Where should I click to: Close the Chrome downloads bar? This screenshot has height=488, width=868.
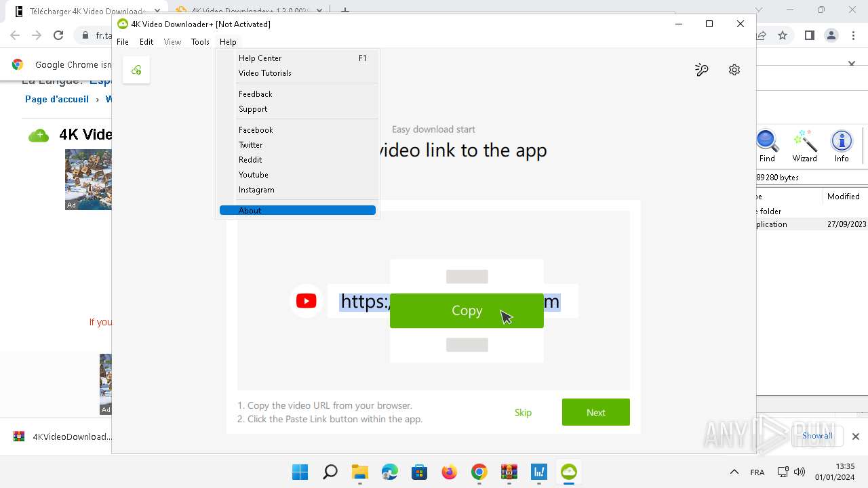pos(856,436)
